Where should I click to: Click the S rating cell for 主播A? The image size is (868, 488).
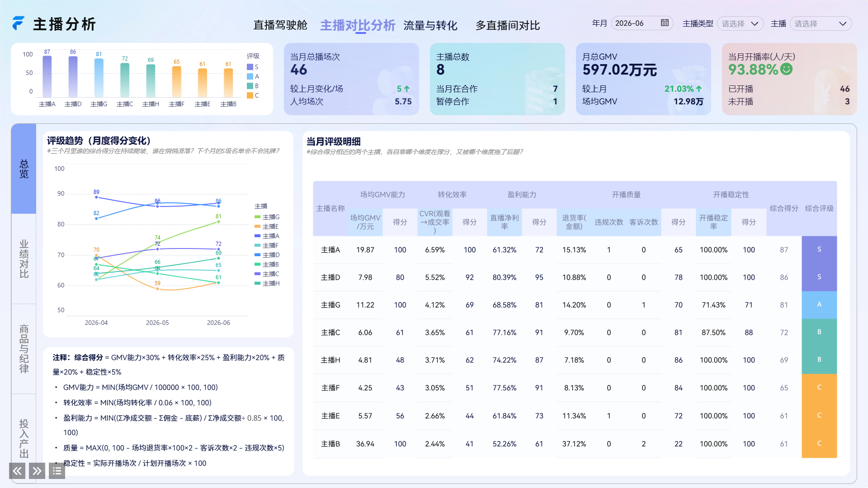coord(819,249)
